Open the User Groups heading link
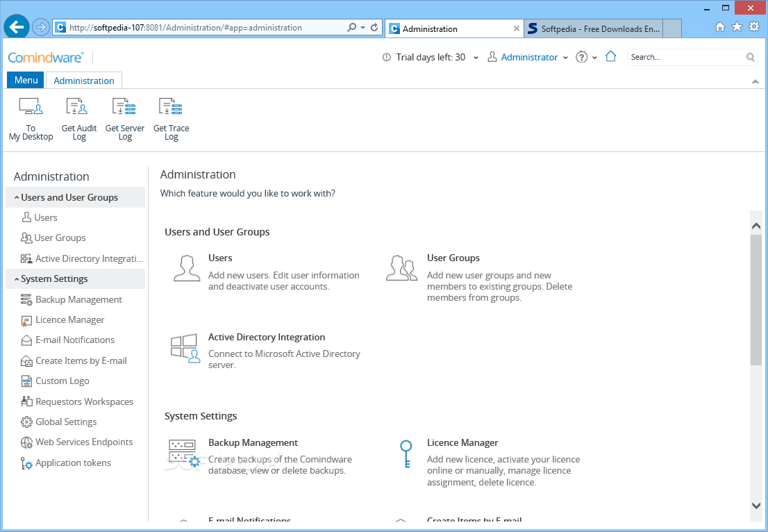Image resolution: width=768 pixels, height=532 pixels. (x=453, y=258)
